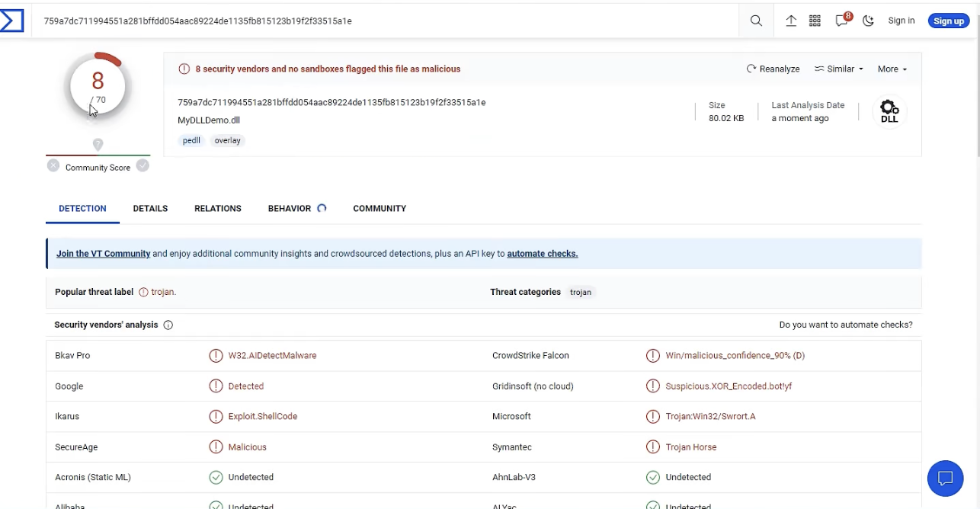The width and height of the screenshot is (980, 509).
Task: Click the Reanalyze button
Action: pos(773,69)
